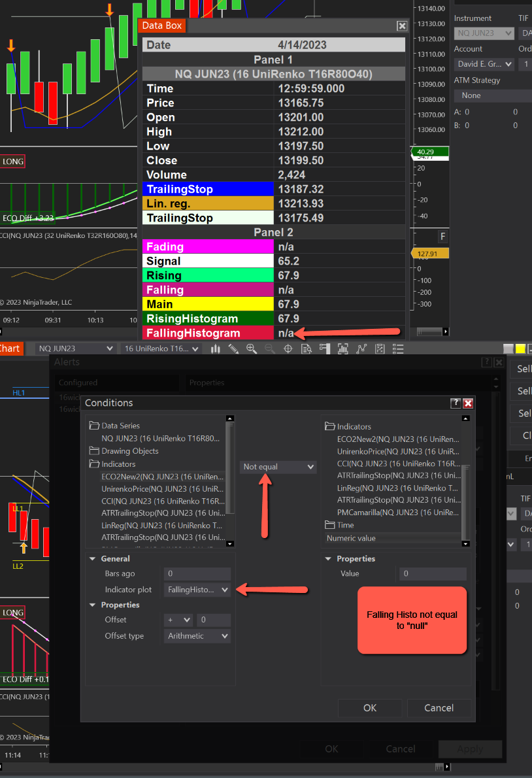Collapse the Drawing Objects folder
The image size is (532, 778).
coord(93,450)
